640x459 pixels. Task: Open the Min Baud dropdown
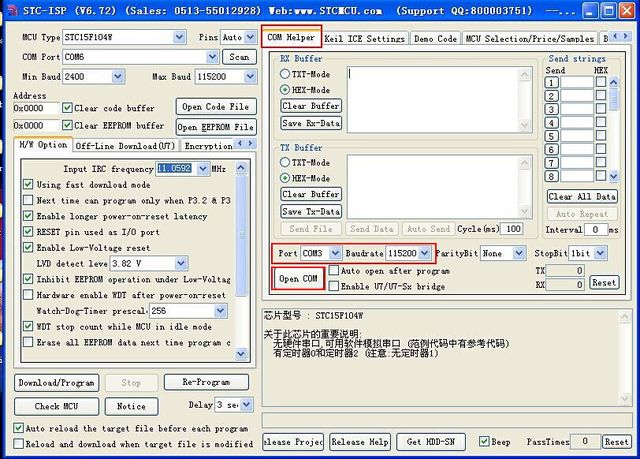click(118, 76)
